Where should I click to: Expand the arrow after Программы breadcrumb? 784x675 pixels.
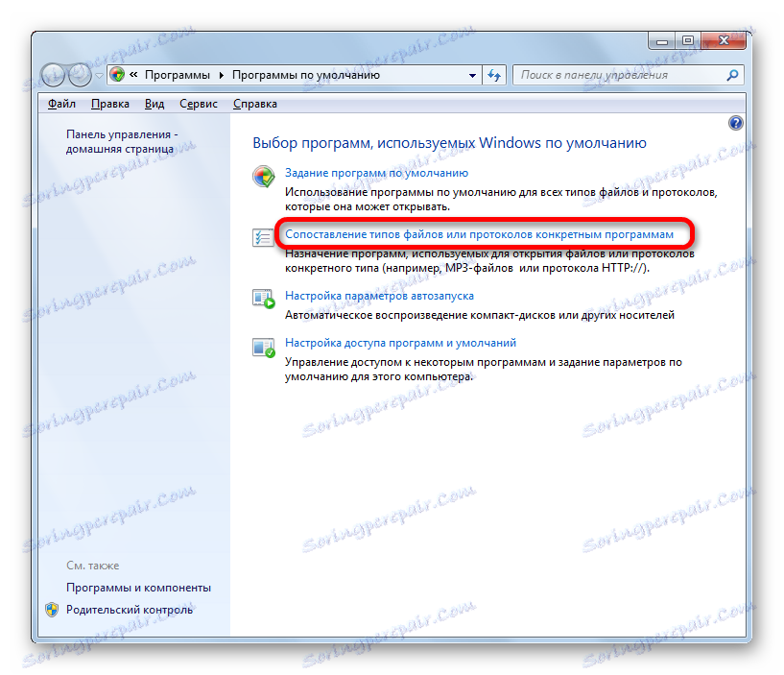click(221, 76)
